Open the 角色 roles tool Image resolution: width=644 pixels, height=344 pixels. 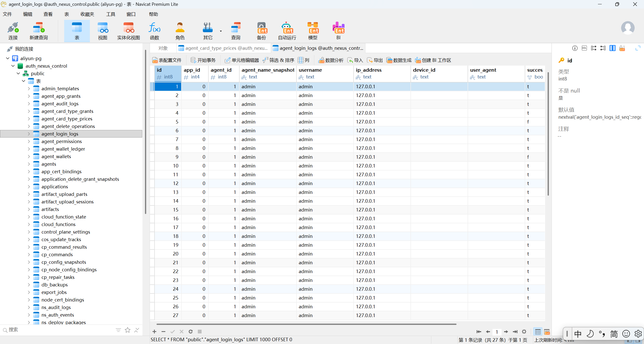[x=180, y=31]
